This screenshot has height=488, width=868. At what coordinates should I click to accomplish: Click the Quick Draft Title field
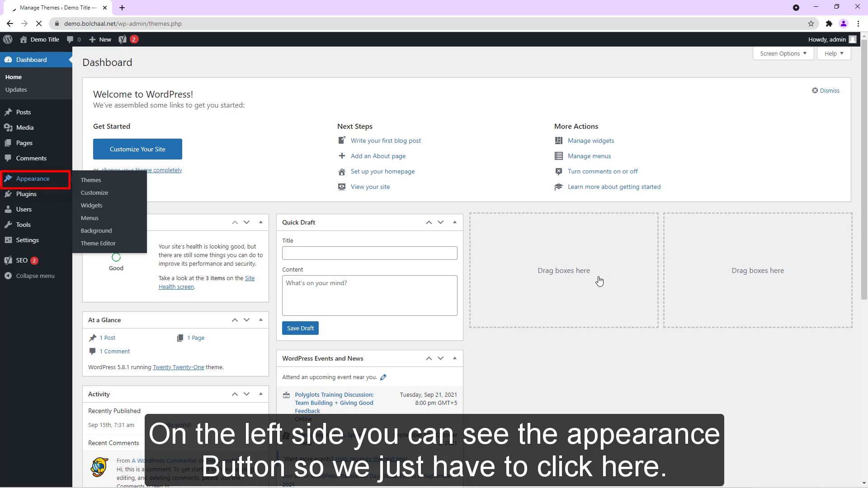click(369, 253)
